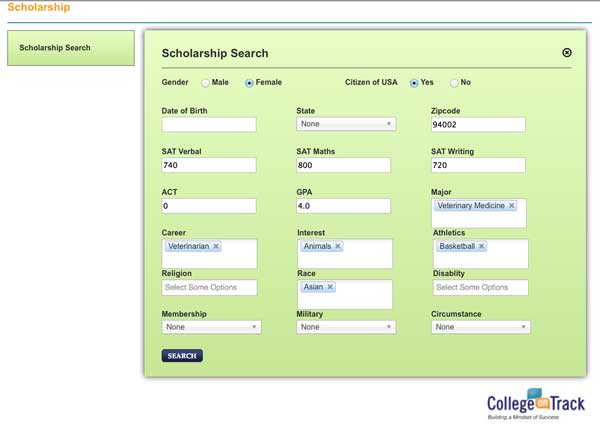Remove the Veterinary Medicine major tag
Screen dimensions: 600x424
coord(512,206)
